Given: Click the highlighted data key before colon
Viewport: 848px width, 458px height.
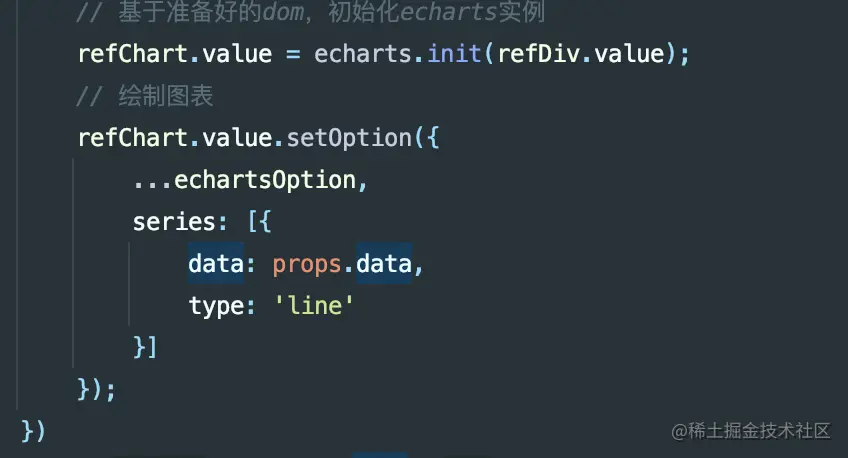Looking at the screenshot, I should point(210,264).
